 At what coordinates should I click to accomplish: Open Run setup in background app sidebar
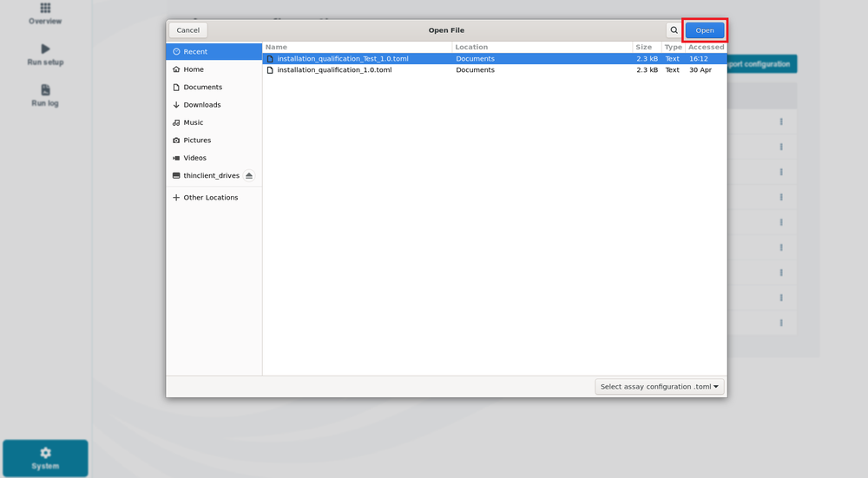45,55
